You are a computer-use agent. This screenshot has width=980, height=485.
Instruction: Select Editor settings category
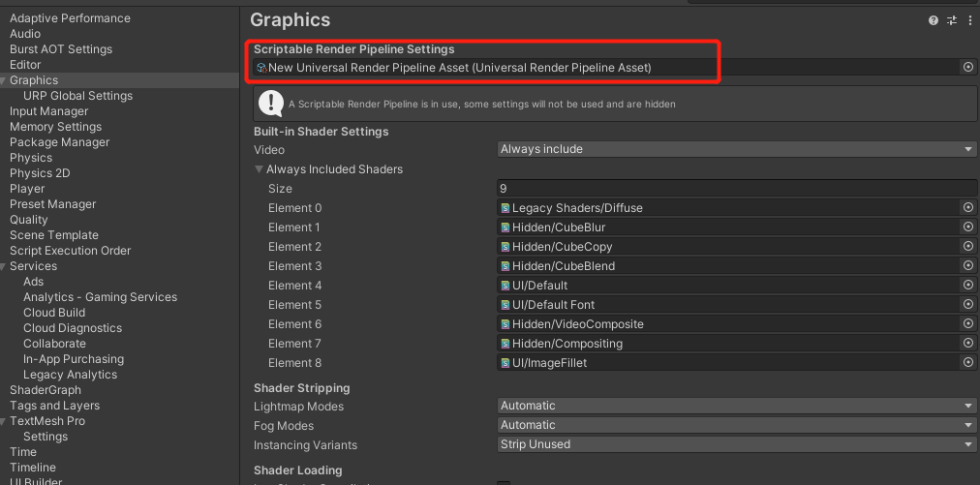pyautogui.click(x=25, y=65)
